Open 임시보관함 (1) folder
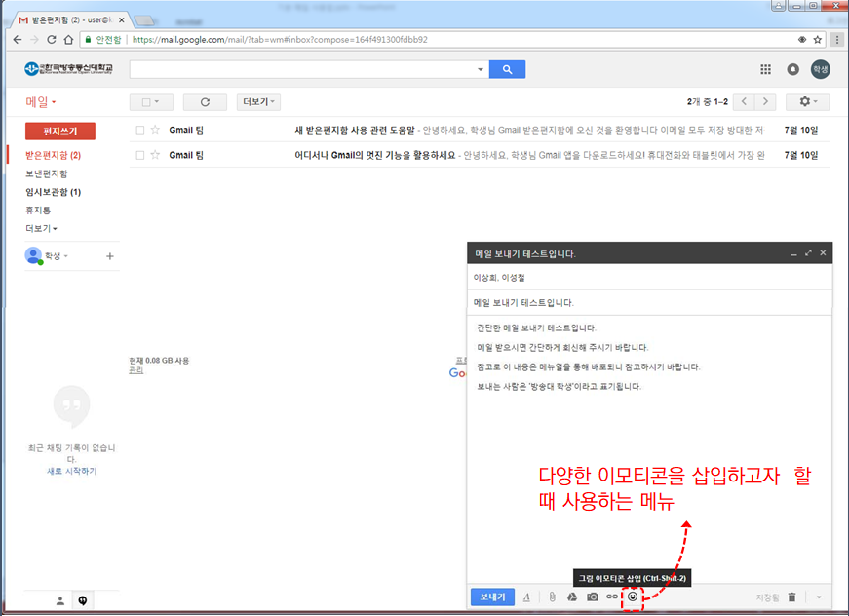This screenshot has width=849, height=616. [x=53, y=192]
